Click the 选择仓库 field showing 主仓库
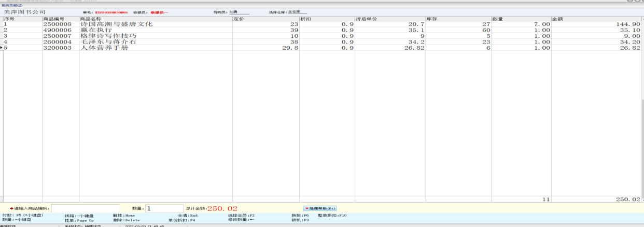This screenshot has width=644, height=227. [298, 12]
